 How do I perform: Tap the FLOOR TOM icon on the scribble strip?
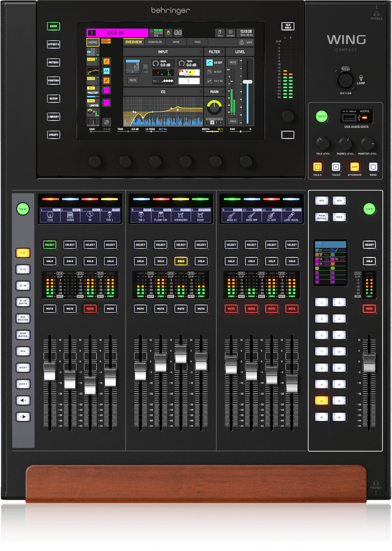(x=161, y=215)
